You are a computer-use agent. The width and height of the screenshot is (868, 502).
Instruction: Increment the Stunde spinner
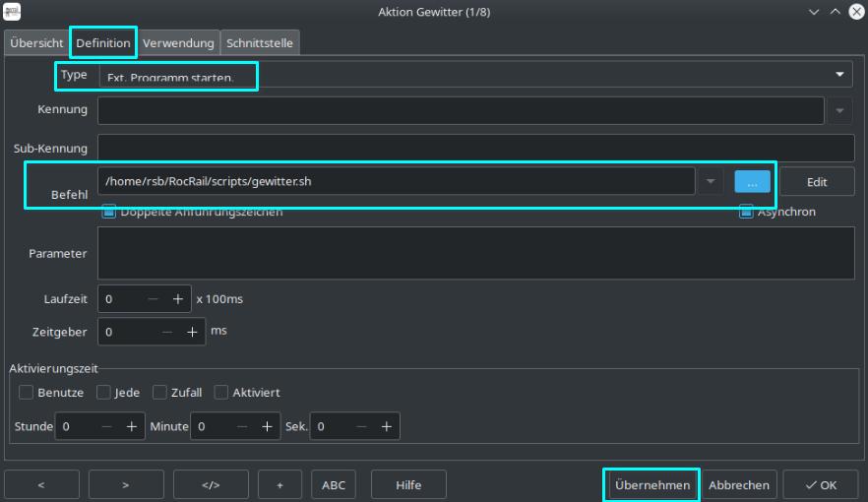[x=132, y=426]
